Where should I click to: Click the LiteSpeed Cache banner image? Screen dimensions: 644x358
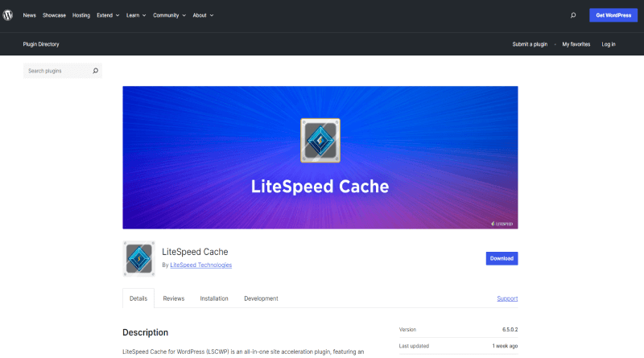[320, 157]
